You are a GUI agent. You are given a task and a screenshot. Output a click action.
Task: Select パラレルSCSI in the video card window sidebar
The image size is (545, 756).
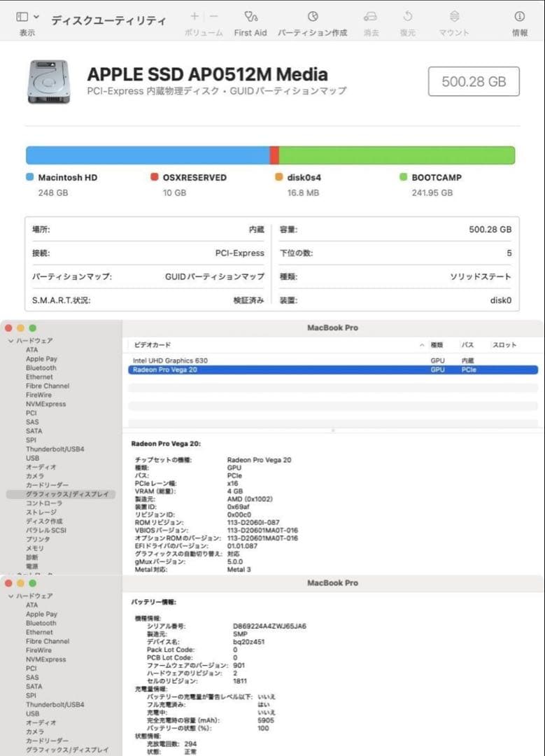[x=46, y=530]
